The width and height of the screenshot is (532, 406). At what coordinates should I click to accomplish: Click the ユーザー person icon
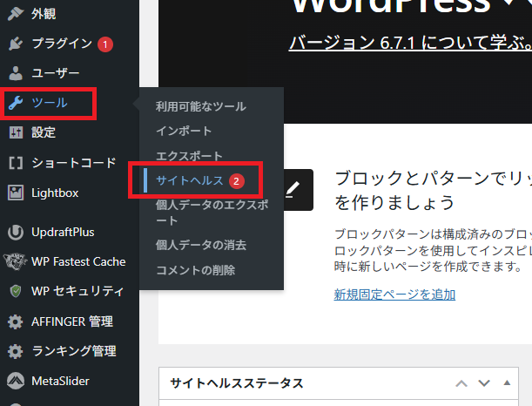pos(15,73)
